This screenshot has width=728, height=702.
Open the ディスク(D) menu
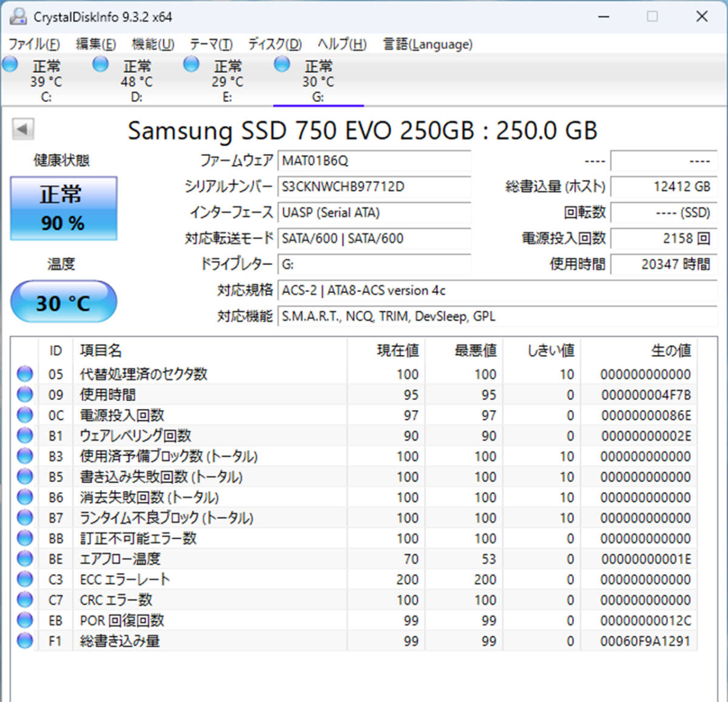tap(275, 44)
